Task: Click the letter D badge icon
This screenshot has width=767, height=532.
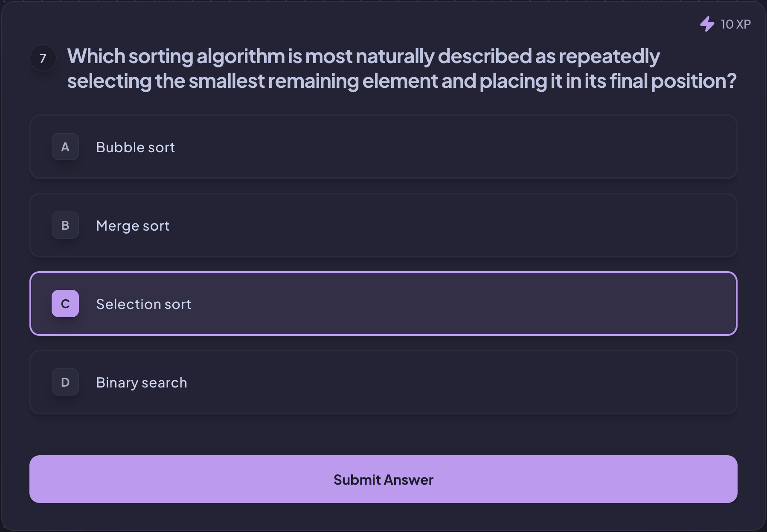Action: coord(65,382)
